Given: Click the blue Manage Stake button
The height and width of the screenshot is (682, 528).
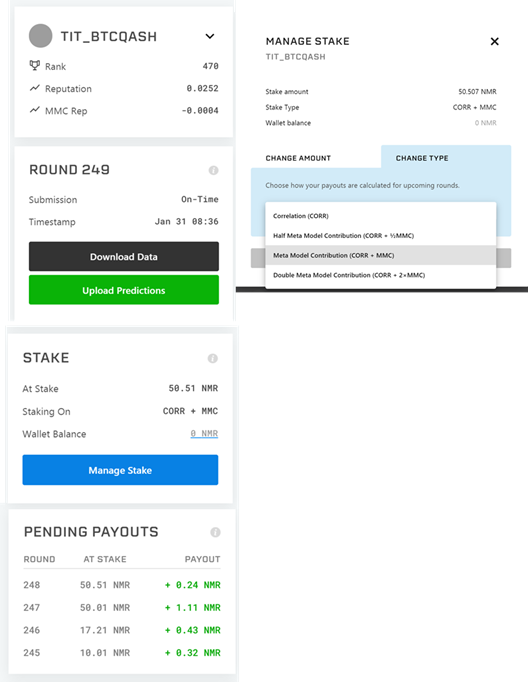Looking at the screenshot, I should pyautogui.click(x=120, y=470).
